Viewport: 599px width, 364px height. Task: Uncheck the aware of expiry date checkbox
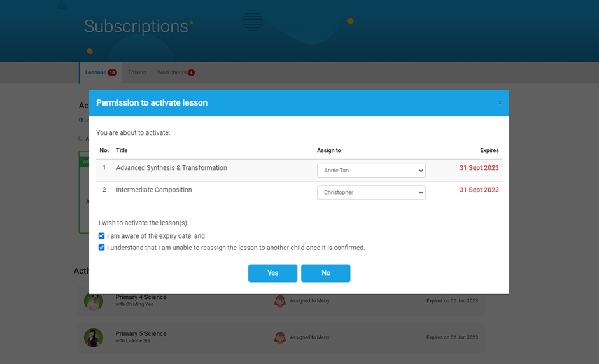(101, 236)
